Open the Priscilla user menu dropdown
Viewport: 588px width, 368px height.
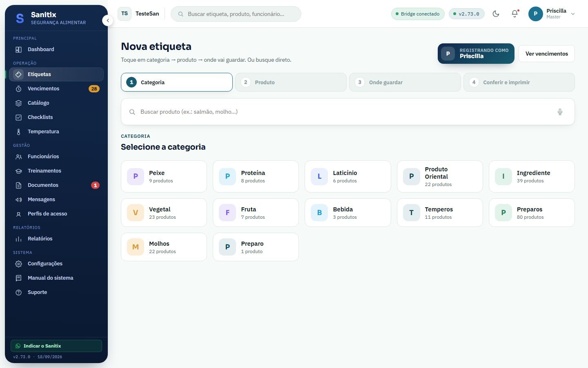pos(552,14)
